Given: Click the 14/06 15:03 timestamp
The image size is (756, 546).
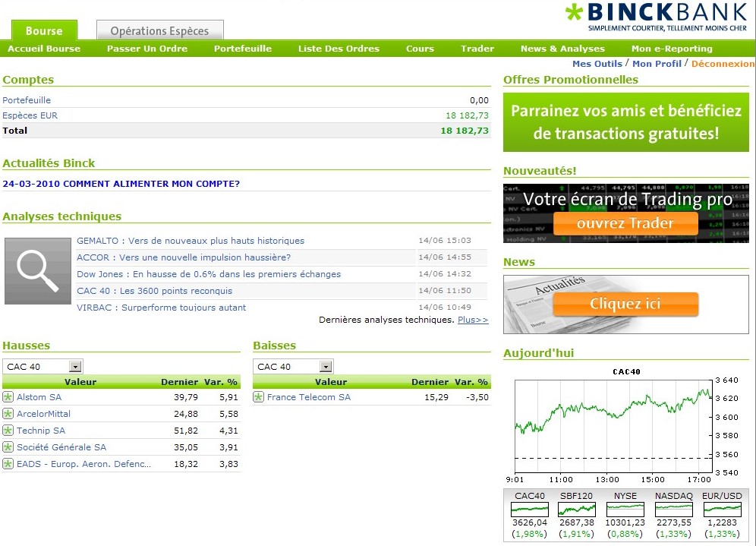Looking at the screenshot, I should pyautogui.click(x=445, y=240).
